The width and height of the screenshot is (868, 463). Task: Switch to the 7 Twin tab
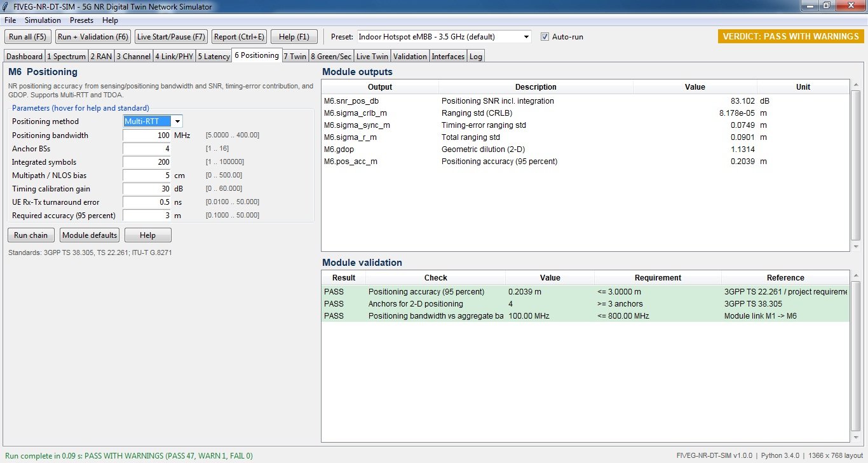click(x=295, y=57)
